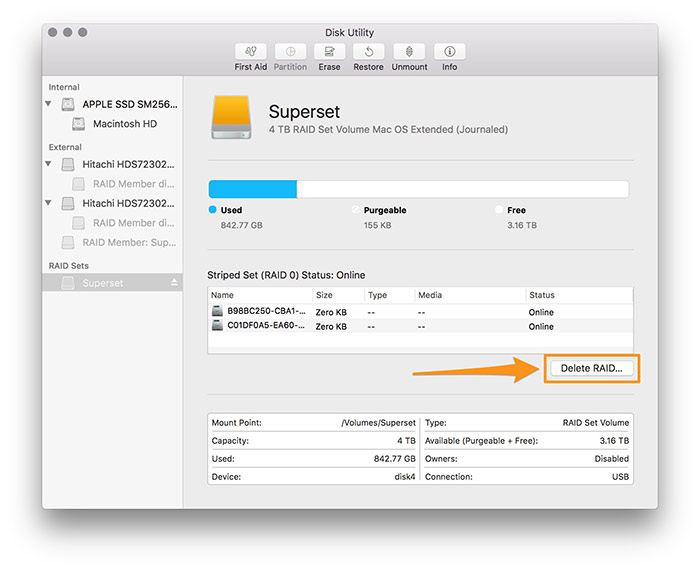Click the /Volumes/Superset mount point value
Screen dimensions: 700x569
tap(378, 423)
